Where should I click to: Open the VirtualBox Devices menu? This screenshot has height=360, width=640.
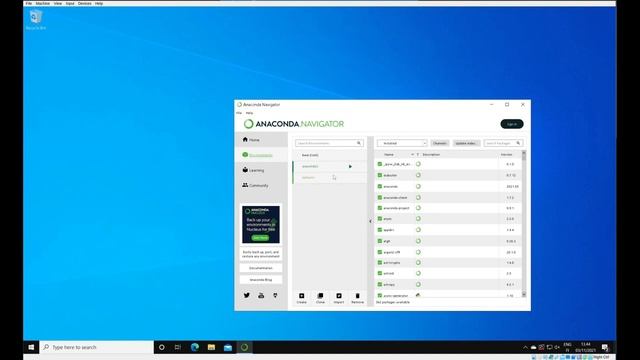(x=84, y=3)
